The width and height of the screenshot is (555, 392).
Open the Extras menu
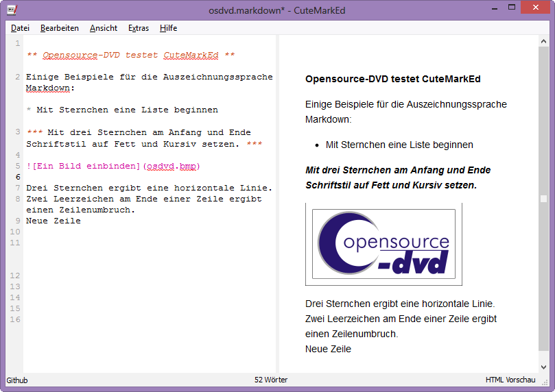(138, 28)
